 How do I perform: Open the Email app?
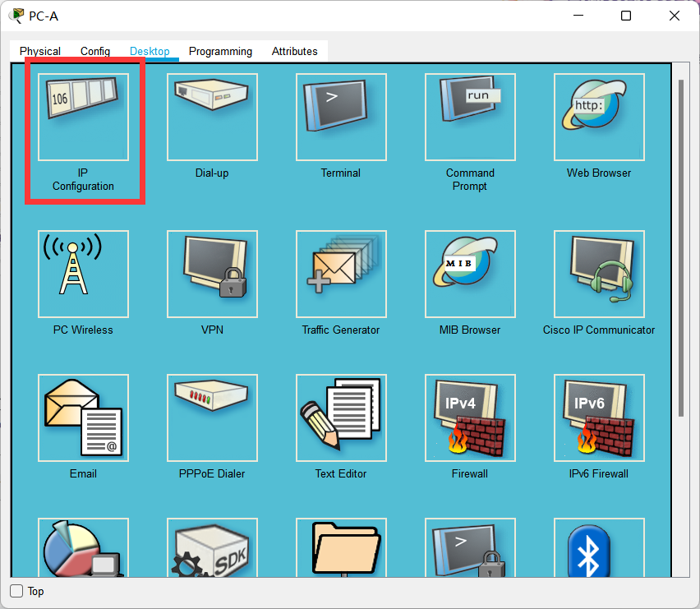(84, 418)
